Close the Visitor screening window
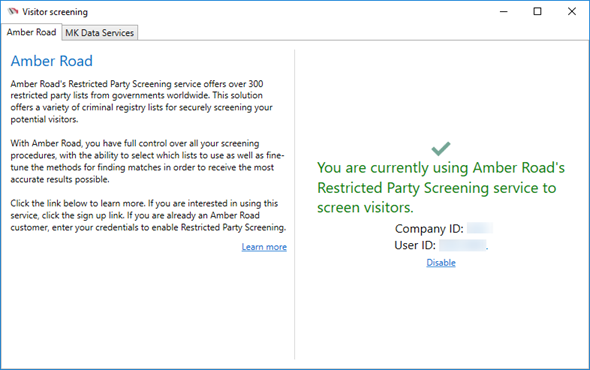The height and width of the screenshot is (370, 590). pyautogui.click(x=572, y=12)
